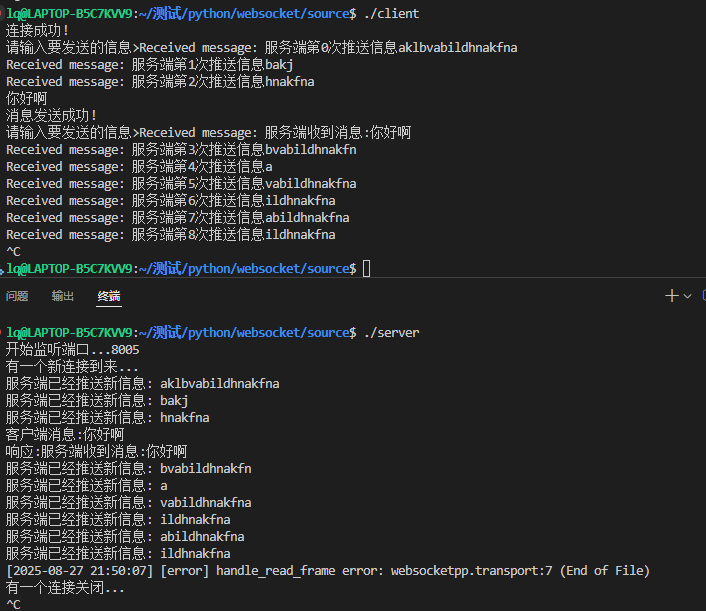This screenshot has width=706, height=611.
Task: Click the client line 第3次推送信息bvabildhnakfn
Action: (x=181, y=150)
